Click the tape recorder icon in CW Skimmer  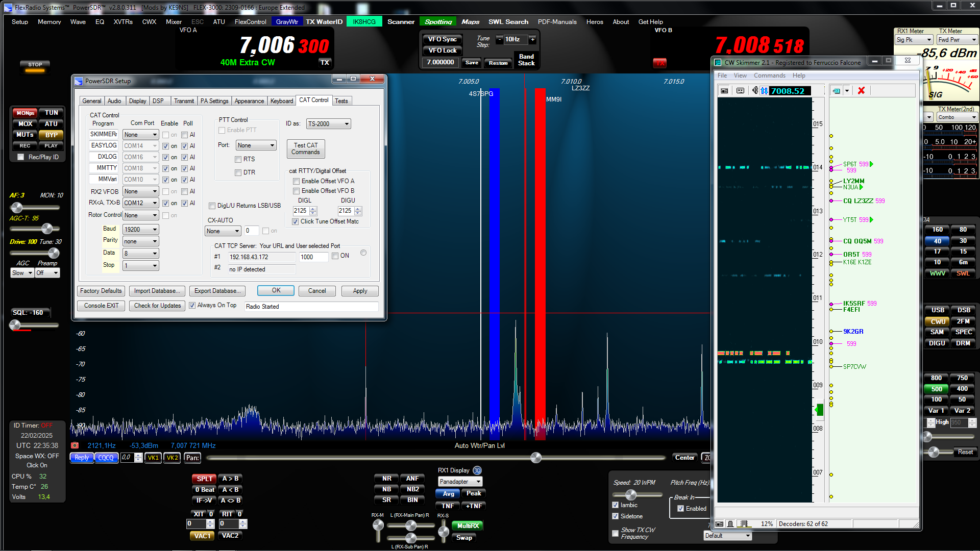741,91
